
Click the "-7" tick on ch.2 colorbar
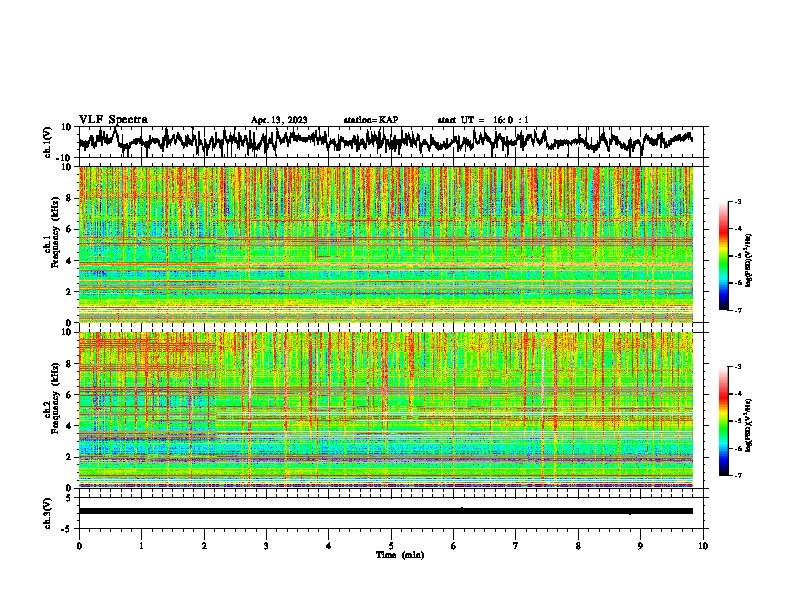[x=737, y=475]
